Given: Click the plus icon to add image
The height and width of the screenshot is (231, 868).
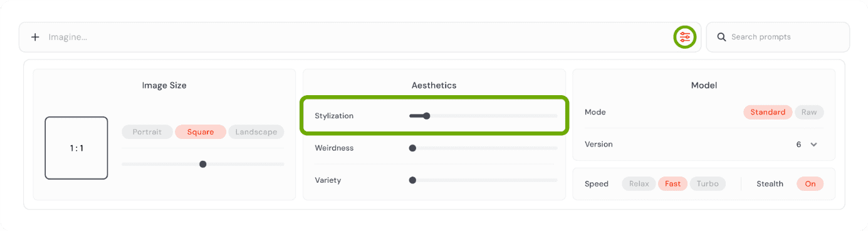Looking at the screenshot, I should (x=35, y=37).
